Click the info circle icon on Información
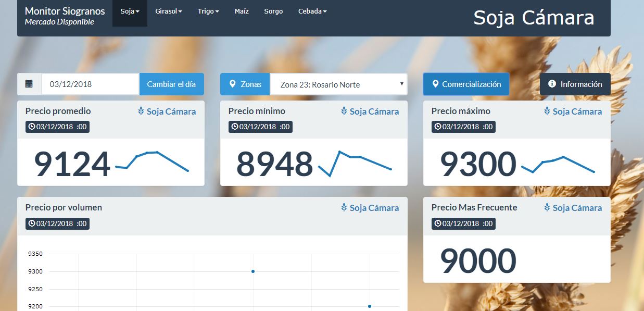The width and height of the screenshot is (644, 311). pyautogui.click(x=552, y=84)
